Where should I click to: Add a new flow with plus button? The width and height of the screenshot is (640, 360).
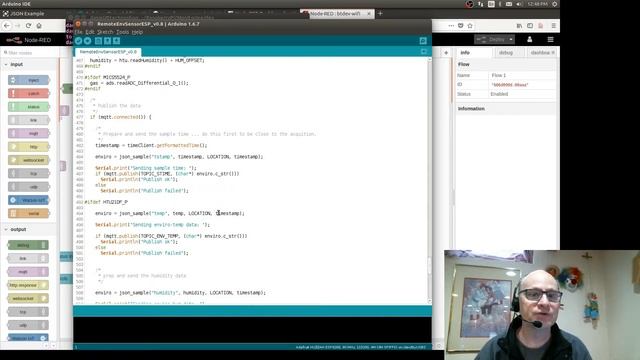tap(446, 53)
